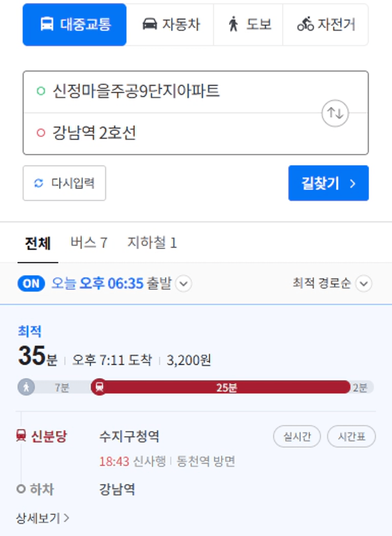Toggle the ON departure time switch

31,283
